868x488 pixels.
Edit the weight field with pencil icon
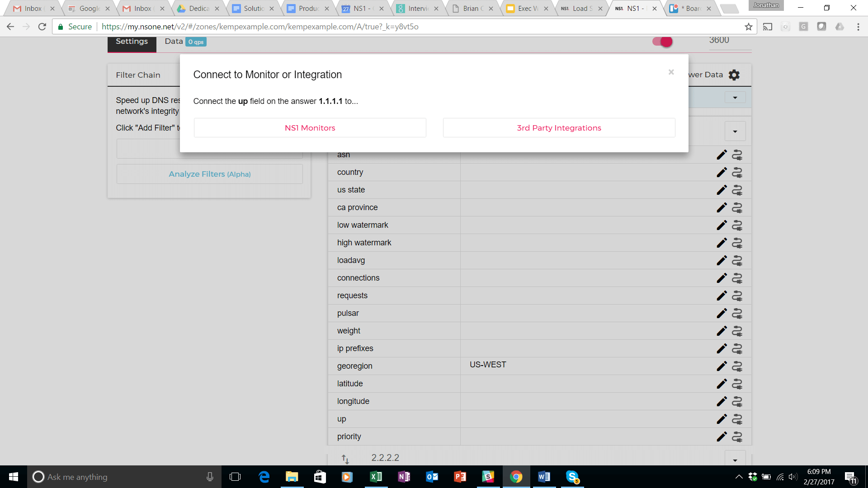(722, 331)
